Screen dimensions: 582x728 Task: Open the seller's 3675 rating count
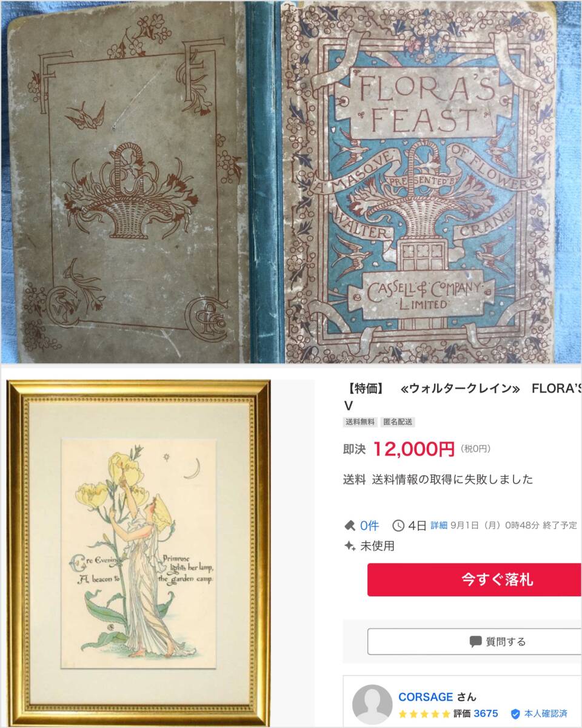(487, 713)
